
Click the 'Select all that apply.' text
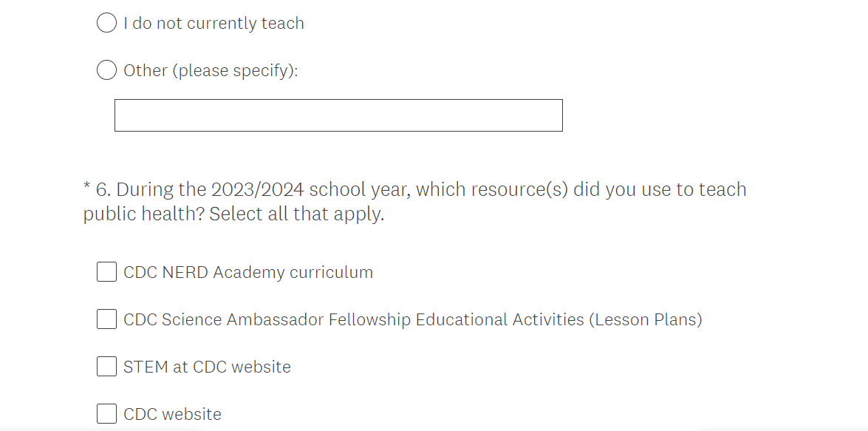coord(297,215)
